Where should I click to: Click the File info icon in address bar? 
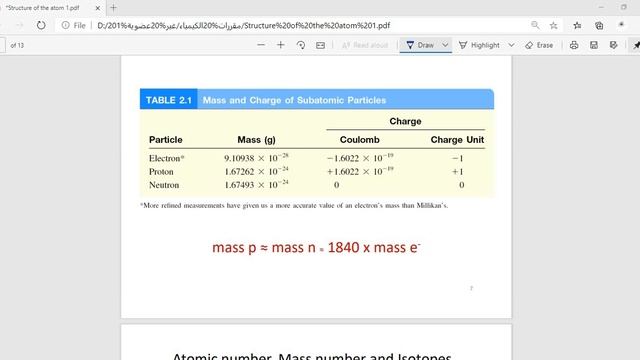pos(65,25)
